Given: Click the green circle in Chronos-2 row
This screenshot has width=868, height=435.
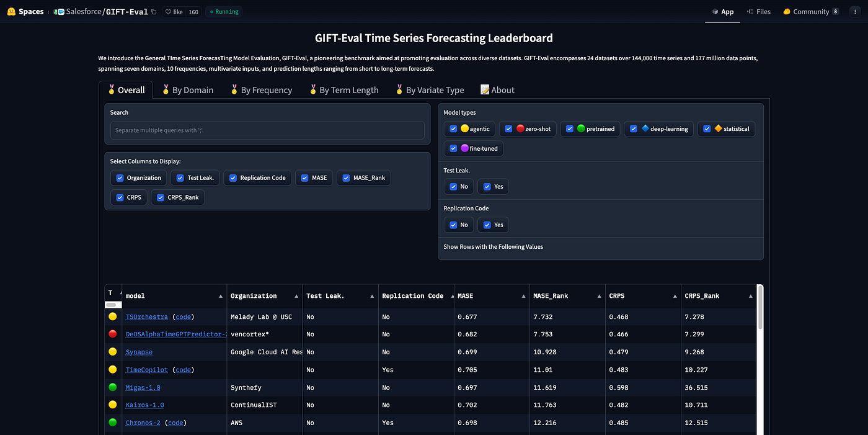Looking at the screenshot, I should (x=112, y=423).
